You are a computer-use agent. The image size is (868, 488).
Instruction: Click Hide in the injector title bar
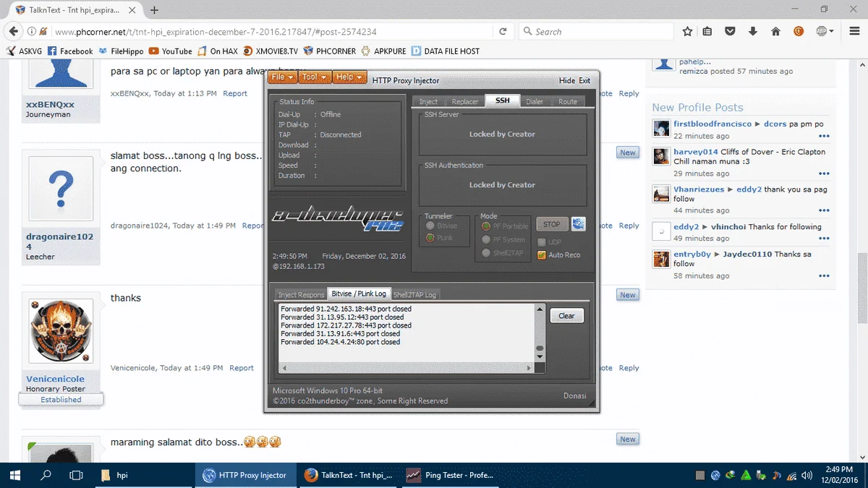pyautogui.click(x=567, y=81)
